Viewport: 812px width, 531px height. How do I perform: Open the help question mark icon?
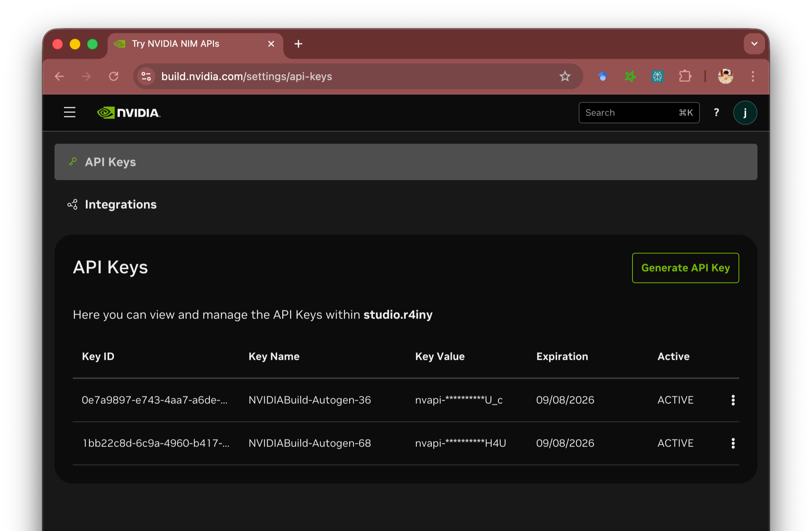point(716,112)
